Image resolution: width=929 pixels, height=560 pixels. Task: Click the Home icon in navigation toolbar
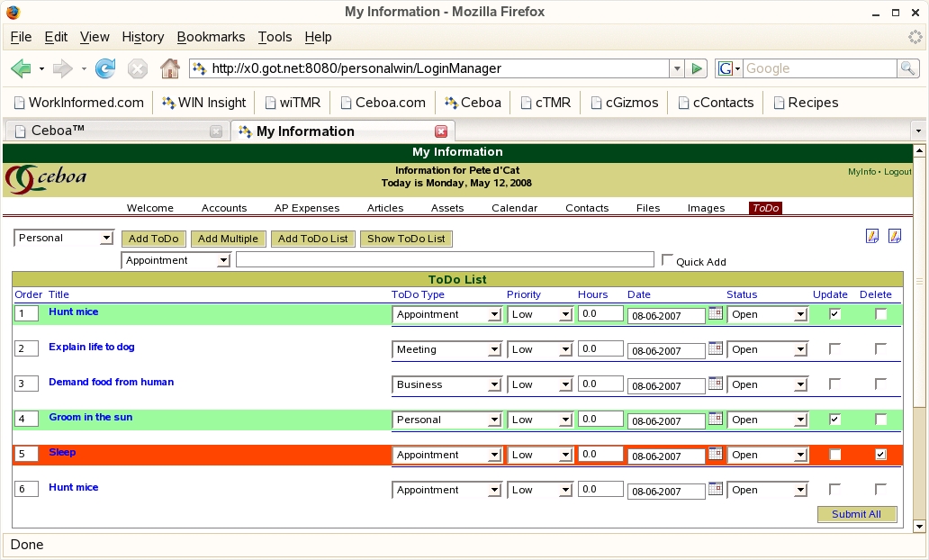(x=169, y=68)
